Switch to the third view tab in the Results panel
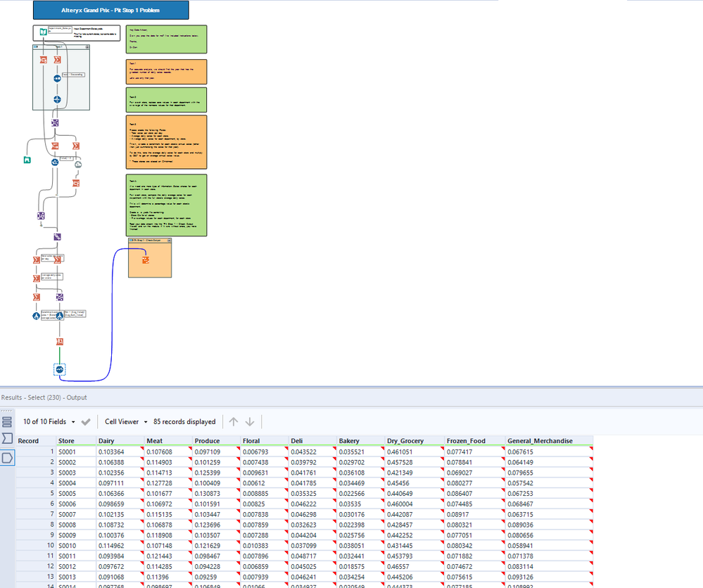The height and width of the screenshot is (588, 703). click(8, 457)
